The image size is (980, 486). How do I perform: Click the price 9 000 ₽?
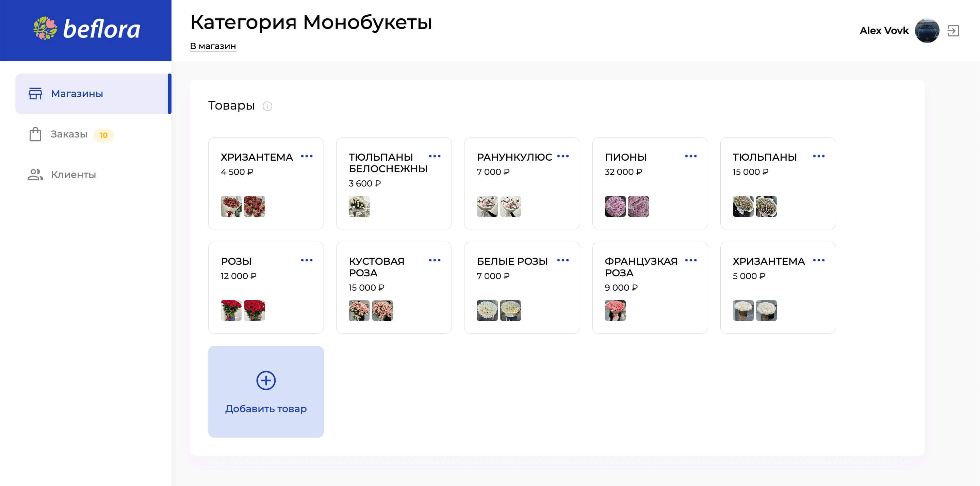coord(621,288)
